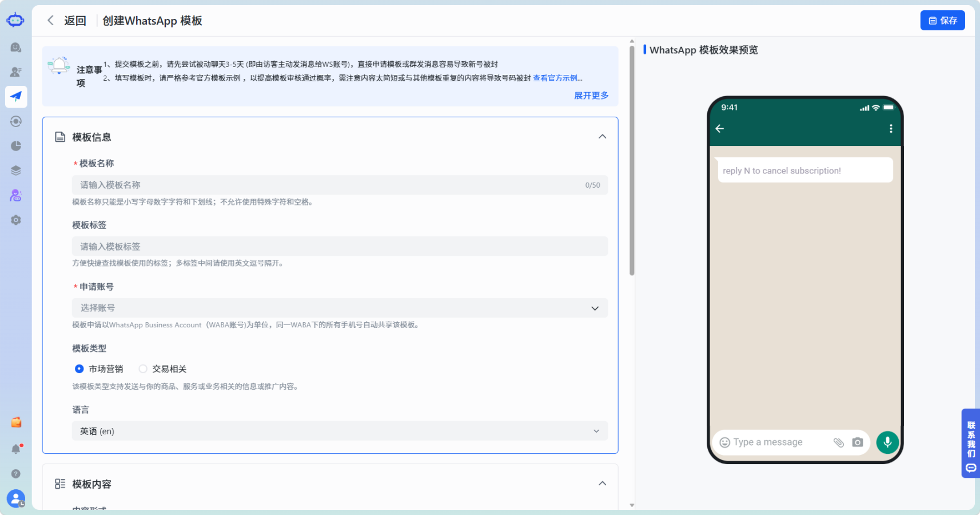Select the 交易相关 template type
The height and width of the screenshot is (515, 980).
pyautogui.click(x=163, y=369)
